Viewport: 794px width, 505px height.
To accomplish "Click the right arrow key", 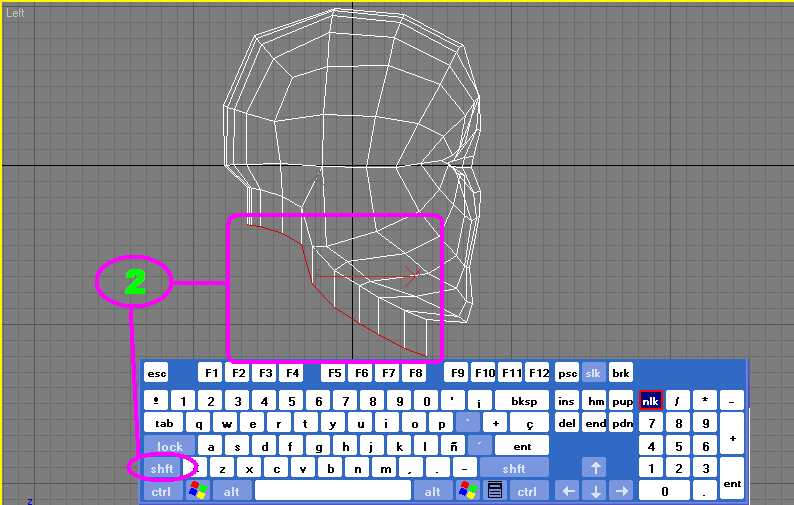I will (622, 491).
